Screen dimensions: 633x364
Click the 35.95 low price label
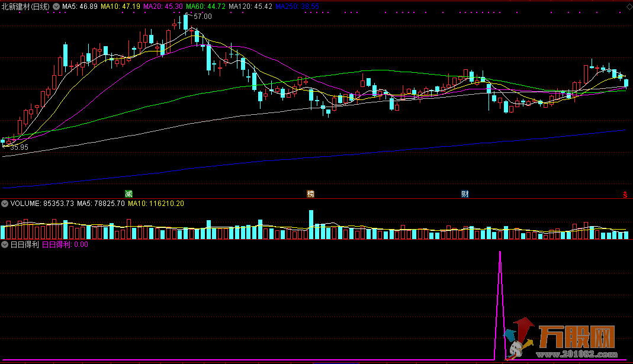click(20, 148)
